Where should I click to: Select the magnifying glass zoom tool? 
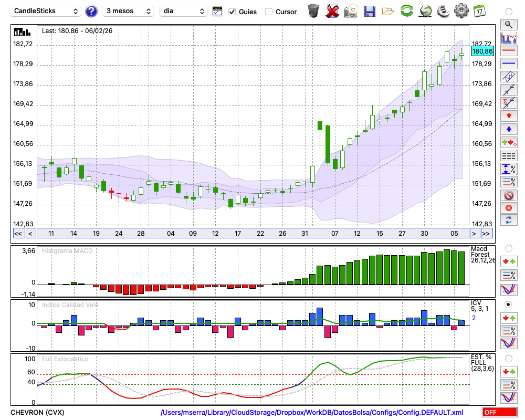[508, 24]
